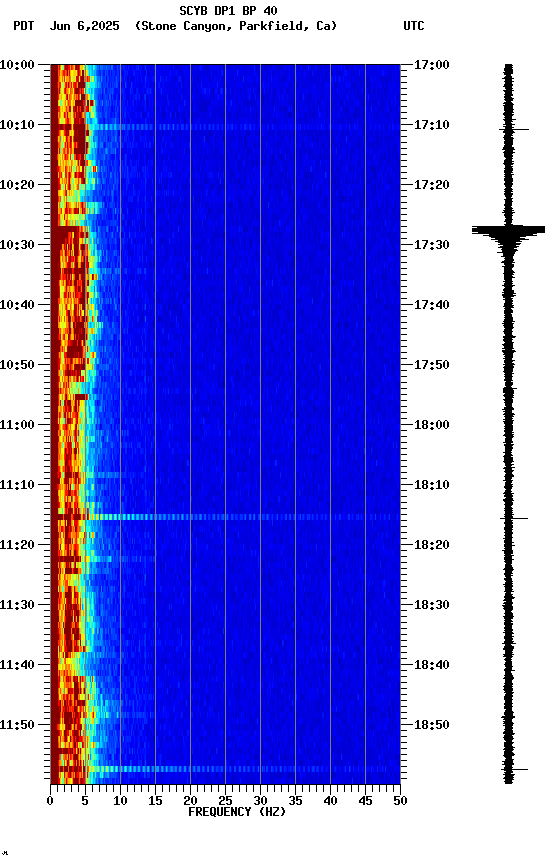Click the title text 'SCYB DP1 BP 40'
This screenshot has width=552, height=864.
click(x=228, y=10)
